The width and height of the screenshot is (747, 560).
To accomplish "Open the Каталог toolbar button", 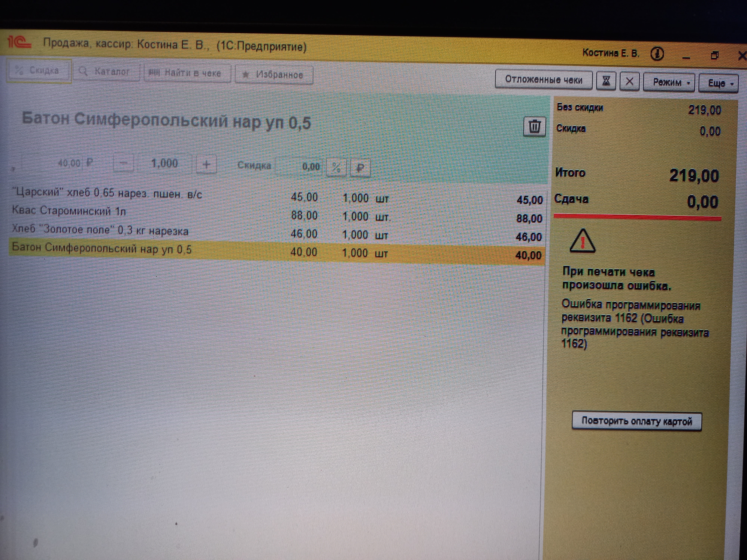I will coord(106,71).
